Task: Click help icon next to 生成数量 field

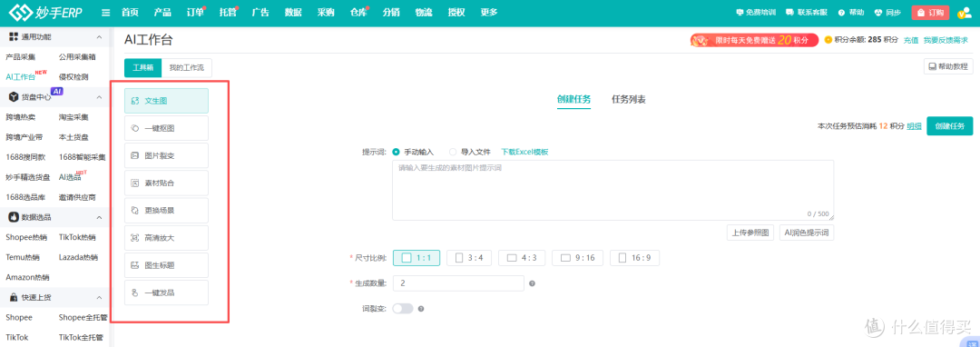Action: pyautogui.click(x=532, y=283)
